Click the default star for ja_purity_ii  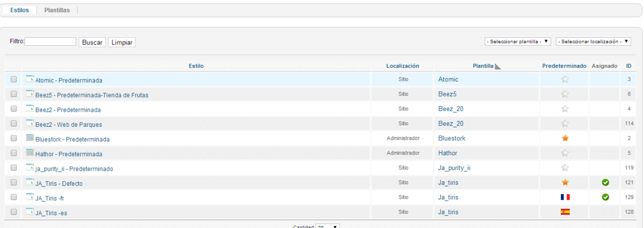pos(565,168)
